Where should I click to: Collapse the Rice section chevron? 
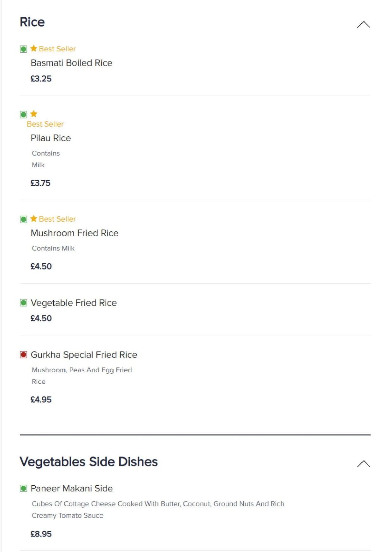click(363, 25)
